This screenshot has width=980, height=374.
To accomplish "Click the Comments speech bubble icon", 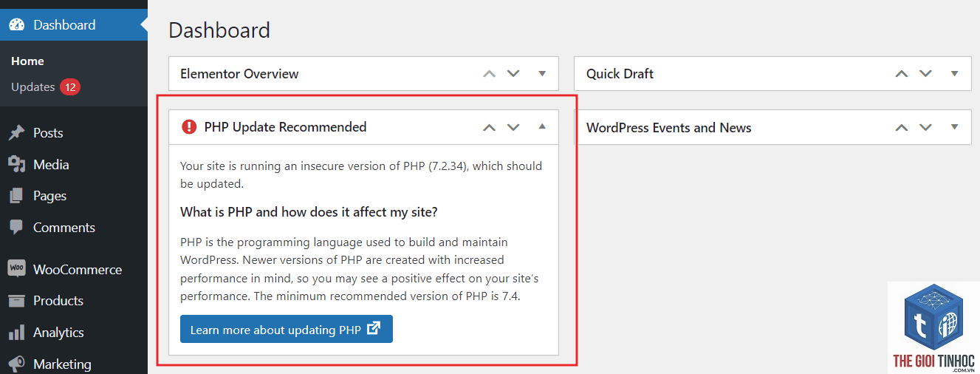I will tap(16, 228).
